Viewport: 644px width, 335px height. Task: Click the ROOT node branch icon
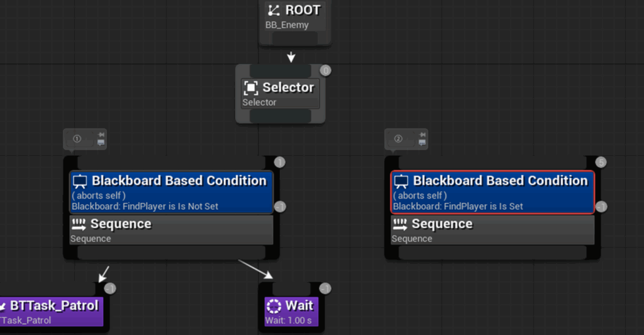coord(274,10)
